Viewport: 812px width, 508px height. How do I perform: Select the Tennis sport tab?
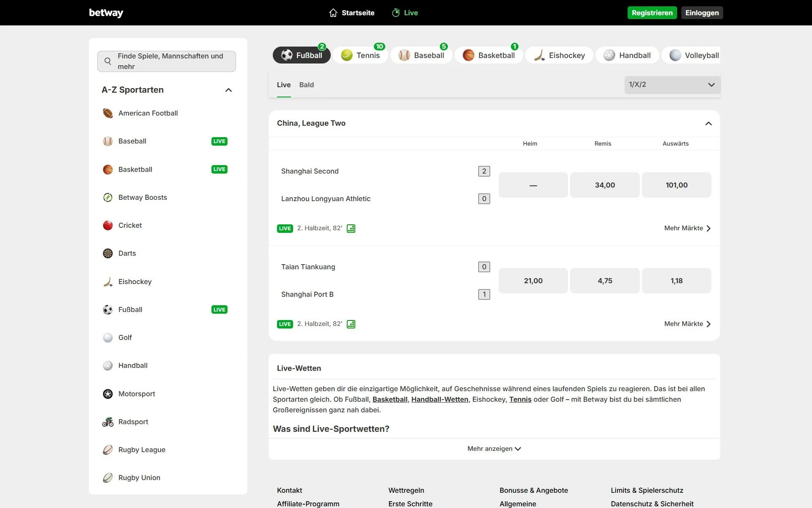tap(360, 55)
